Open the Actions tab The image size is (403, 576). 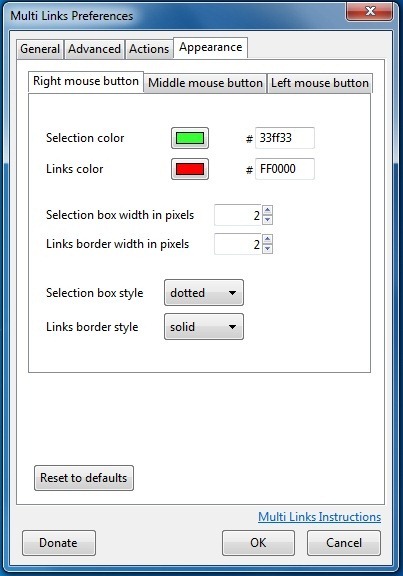[x=149, y=49]
